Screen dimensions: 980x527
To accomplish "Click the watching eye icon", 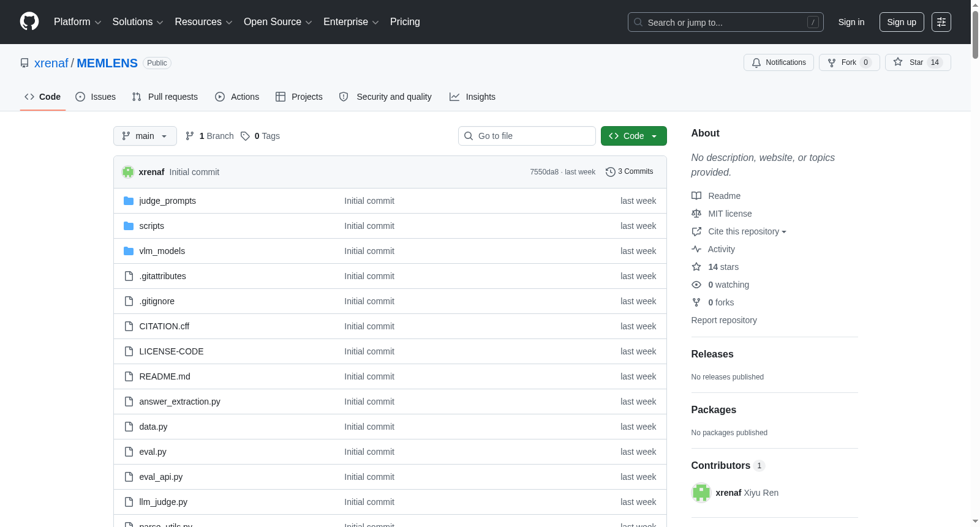I will coord(696,285).
